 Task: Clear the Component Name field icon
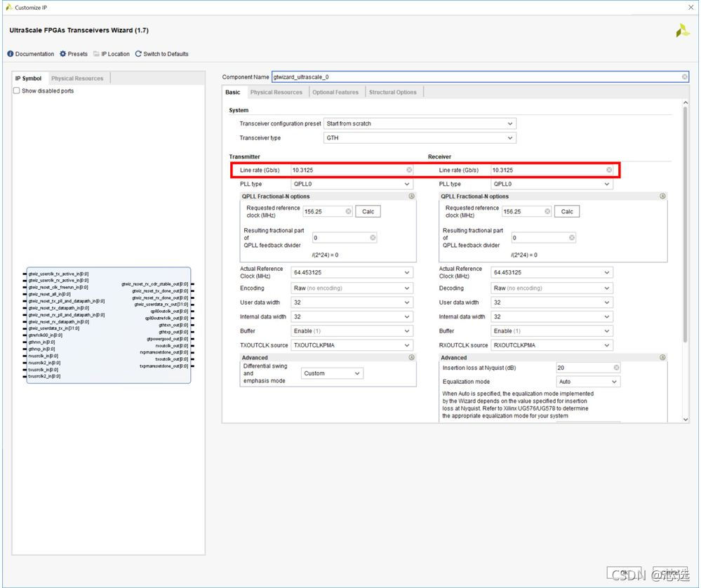tap(684, 77)
